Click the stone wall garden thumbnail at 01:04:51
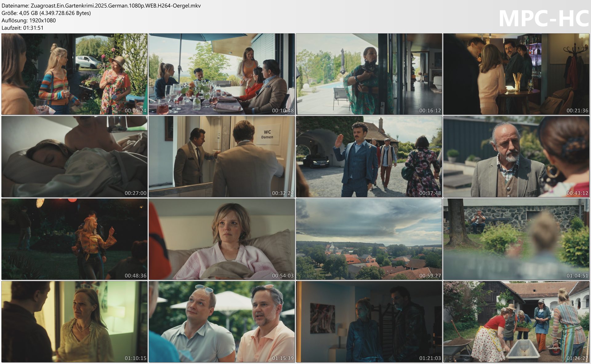The height and width of the screenshot is (364, 591). point(516,239)
